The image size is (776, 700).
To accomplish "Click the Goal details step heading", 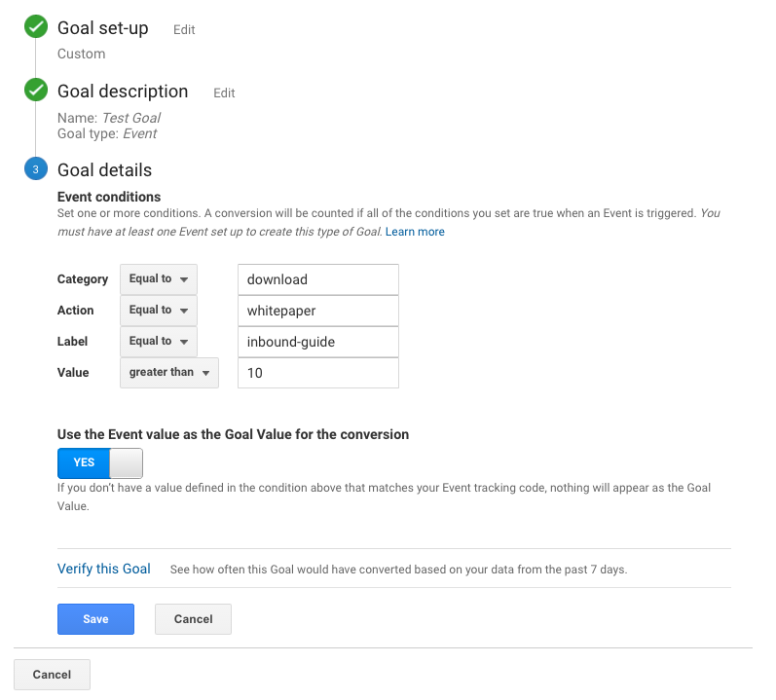I will (104, 169).
